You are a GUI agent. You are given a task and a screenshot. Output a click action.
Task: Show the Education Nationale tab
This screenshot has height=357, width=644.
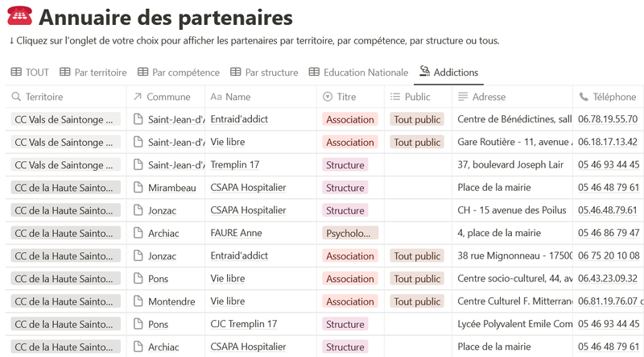coord(358,73)
